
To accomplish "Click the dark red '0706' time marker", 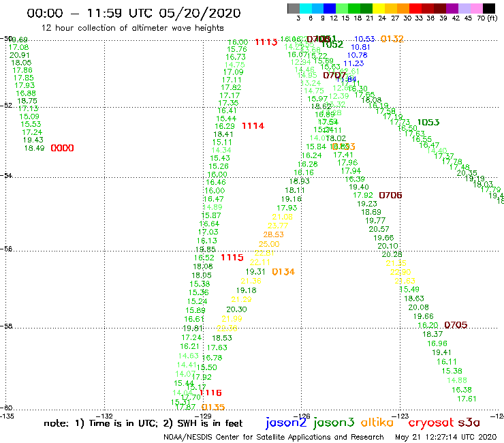I will click(390, 196).
